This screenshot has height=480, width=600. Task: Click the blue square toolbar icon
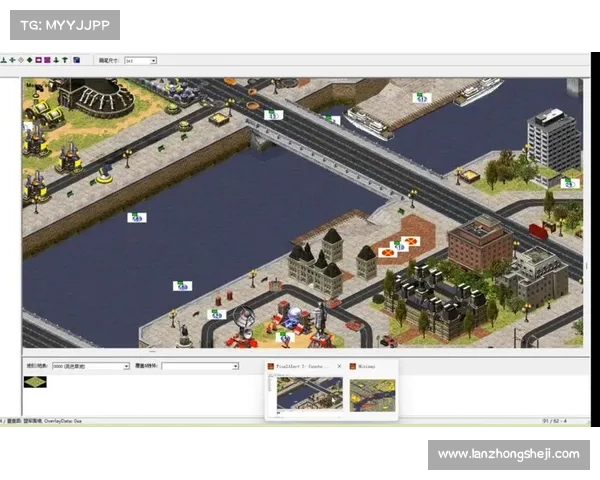point(77,60)
